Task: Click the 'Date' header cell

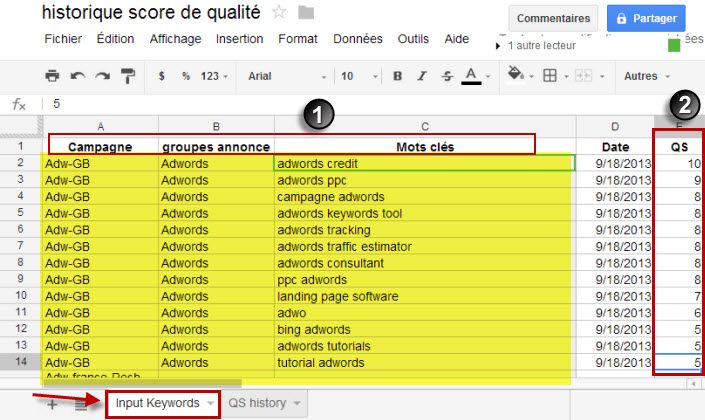Action: coord(615,147)
